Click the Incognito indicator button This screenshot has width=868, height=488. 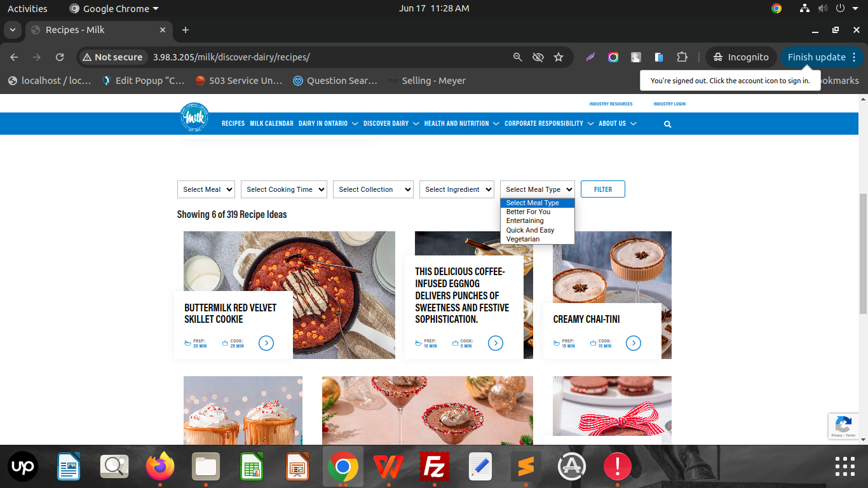[x=741, y=57]
